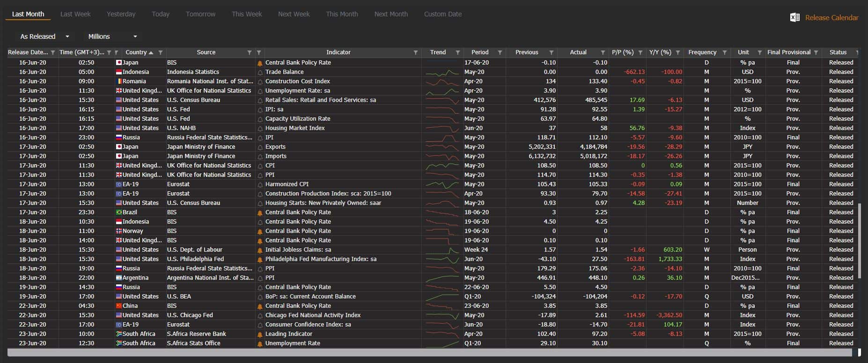Select the '-3,362.50' Y/Y value cell
The height and width of the screenshot is (363, 868).
pos(669,315)
